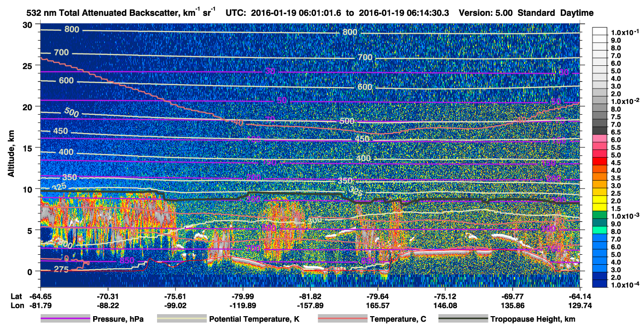Click latitude value '-64.65'
The height and width of the screenshot is (330, 644).
coord(40,296)
